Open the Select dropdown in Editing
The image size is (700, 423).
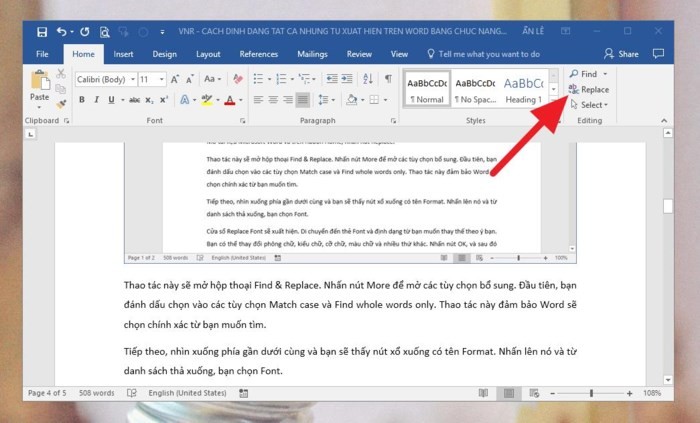(589, 105)
